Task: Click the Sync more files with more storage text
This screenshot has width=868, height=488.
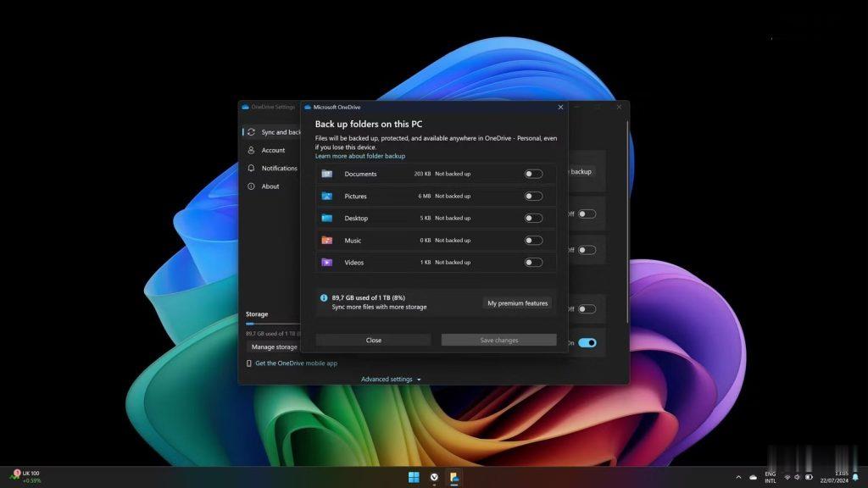Action: coord(379,307)
